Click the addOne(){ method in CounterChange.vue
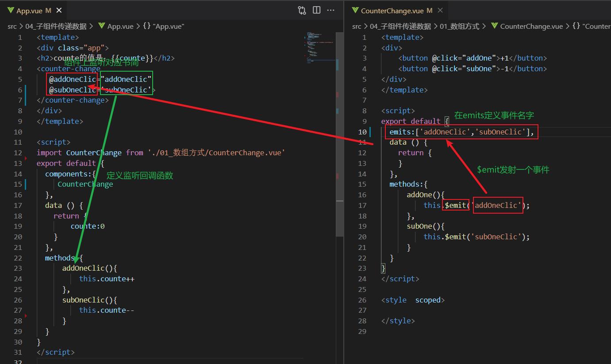This screenshot has width=611, height=364. (x=426, y=195)
